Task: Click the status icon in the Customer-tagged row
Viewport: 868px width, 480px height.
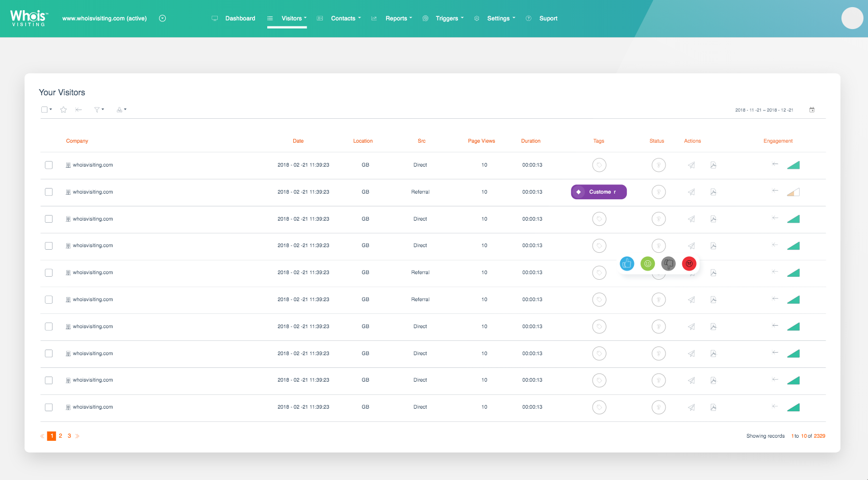Action: 658,192
